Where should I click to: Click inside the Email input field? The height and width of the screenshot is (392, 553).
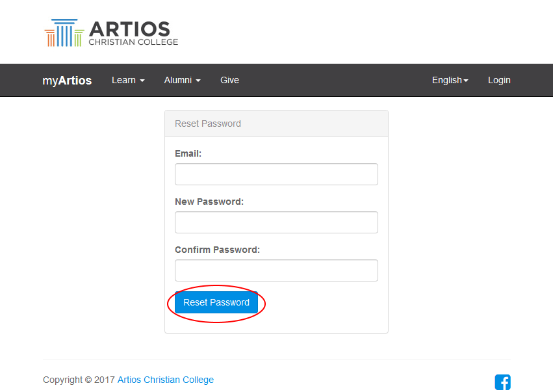pyautogui.click(x=276, y=174)
